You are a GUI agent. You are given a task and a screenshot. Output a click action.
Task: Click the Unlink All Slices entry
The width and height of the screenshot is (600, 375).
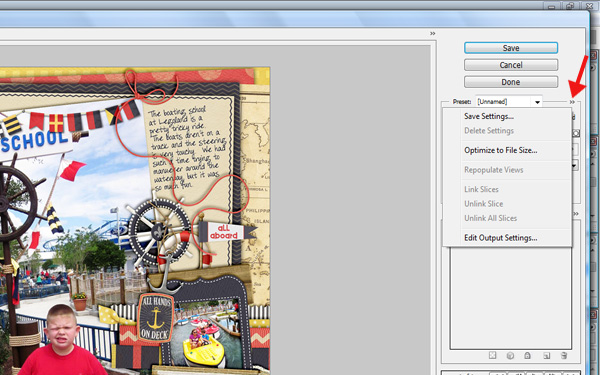[x=490, y=218]
